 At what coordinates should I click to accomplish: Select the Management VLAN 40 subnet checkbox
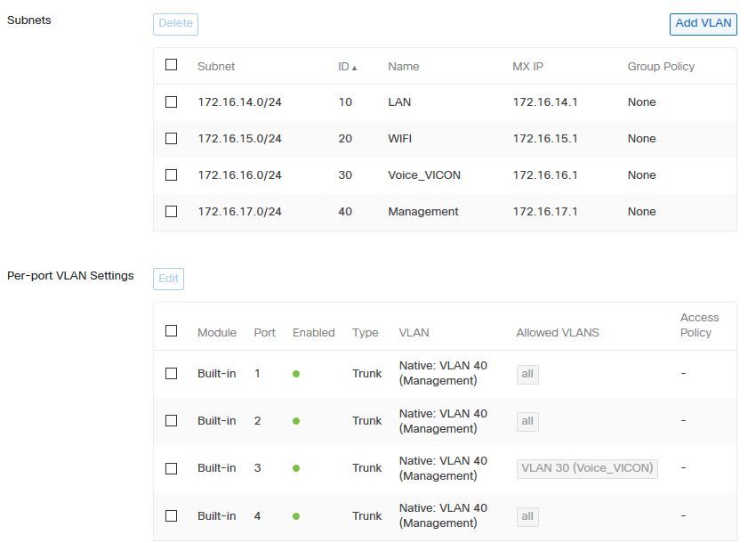(x=172, y=212)
